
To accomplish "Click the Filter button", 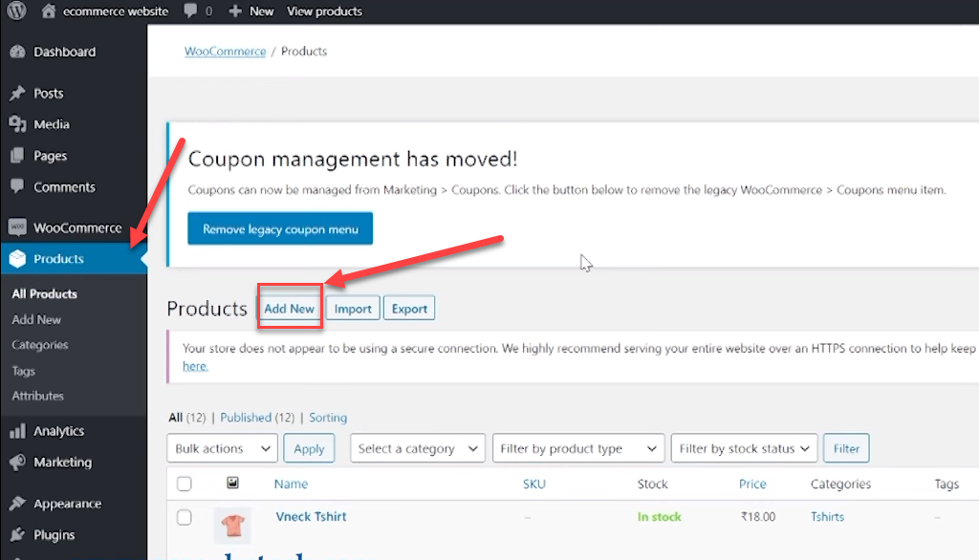I will [x=846, y=448].
